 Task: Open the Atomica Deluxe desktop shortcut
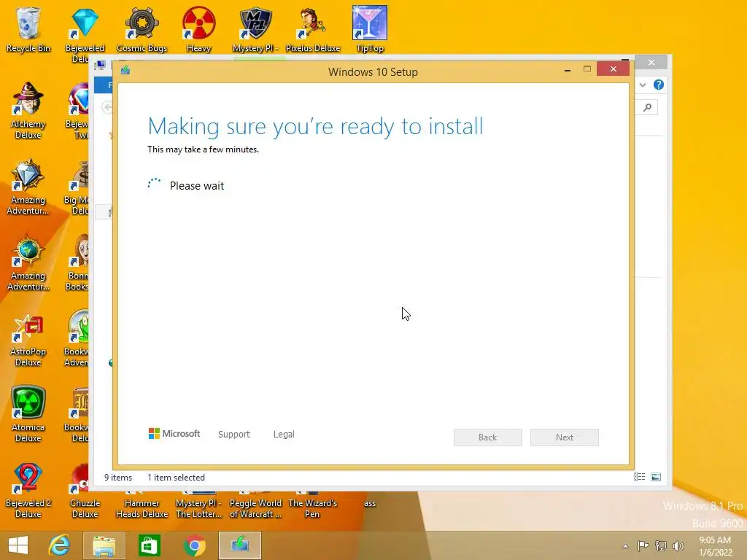pos(28,414)
